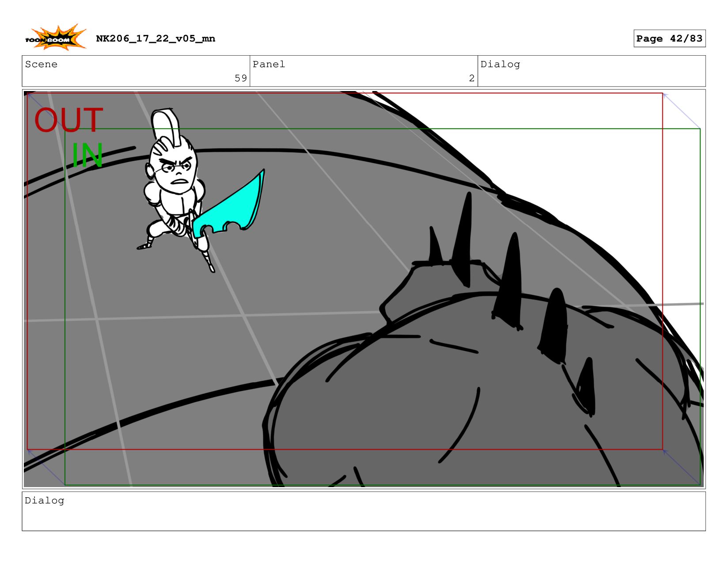The width and height of the screenshot is (728, 564).
Task: Click the top Dialog header cell
Action: [x=591, y=71]
